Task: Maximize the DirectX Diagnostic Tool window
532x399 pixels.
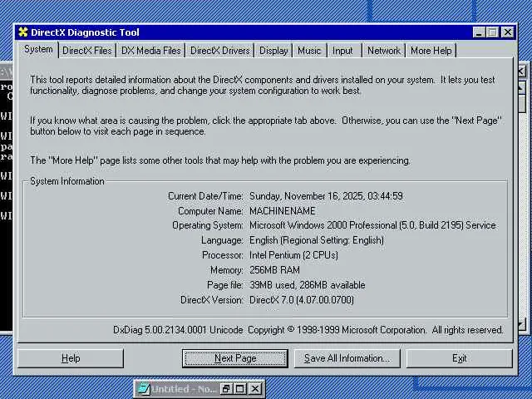Action: coord(492,32)
